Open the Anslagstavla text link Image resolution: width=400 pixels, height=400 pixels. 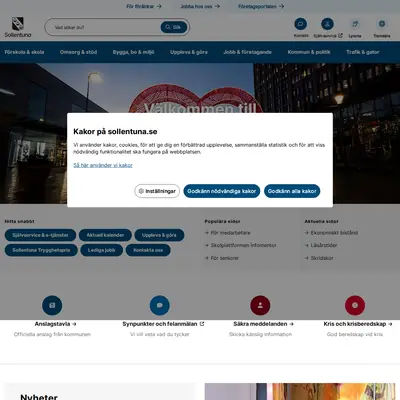[x=55, y=324]
